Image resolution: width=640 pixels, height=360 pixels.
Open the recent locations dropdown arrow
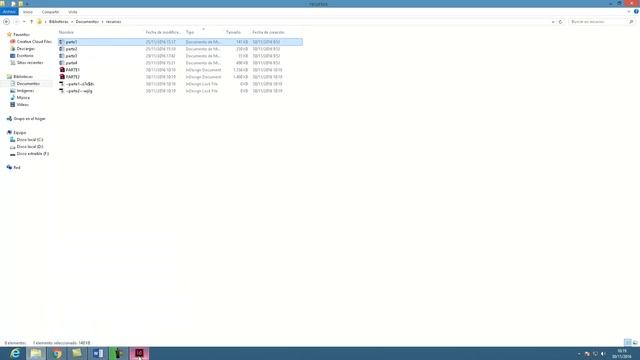pos(24,22)
